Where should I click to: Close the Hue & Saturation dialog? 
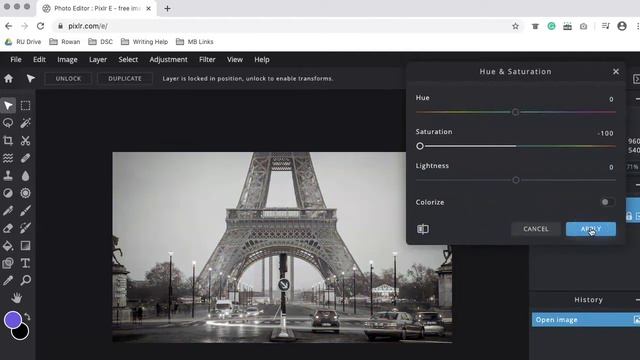[x=616, y=72]
